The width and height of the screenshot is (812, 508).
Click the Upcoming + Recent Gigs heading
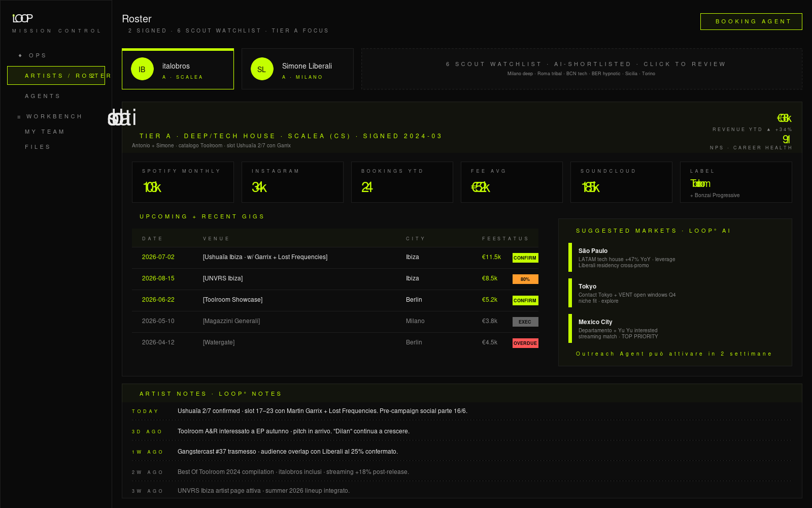[202, 217]
